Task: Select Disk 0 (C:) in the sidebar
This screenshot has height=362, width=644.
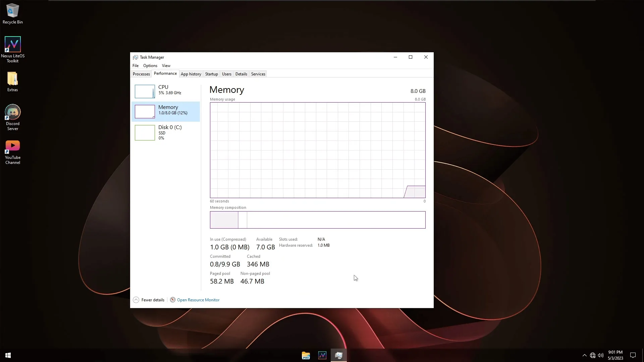Action: (166, 132)
